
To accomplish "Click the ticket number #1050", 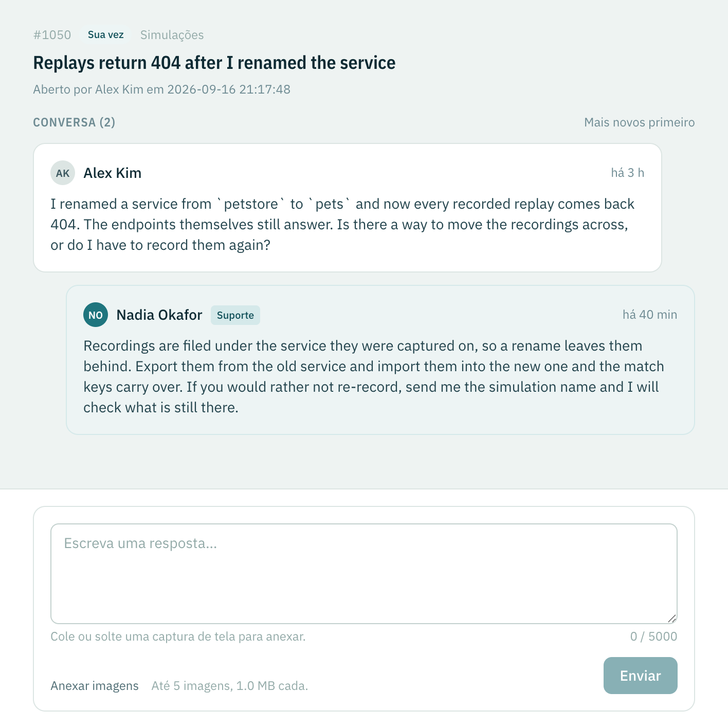I will coord(52,35).
